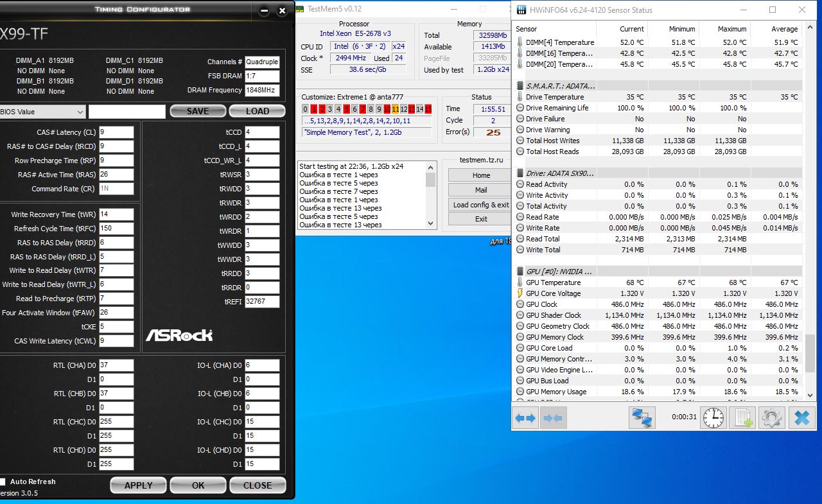822x504 pixels.
Task: Click the empty profile name field beside SAVE
Action: (x=127, y=112)
